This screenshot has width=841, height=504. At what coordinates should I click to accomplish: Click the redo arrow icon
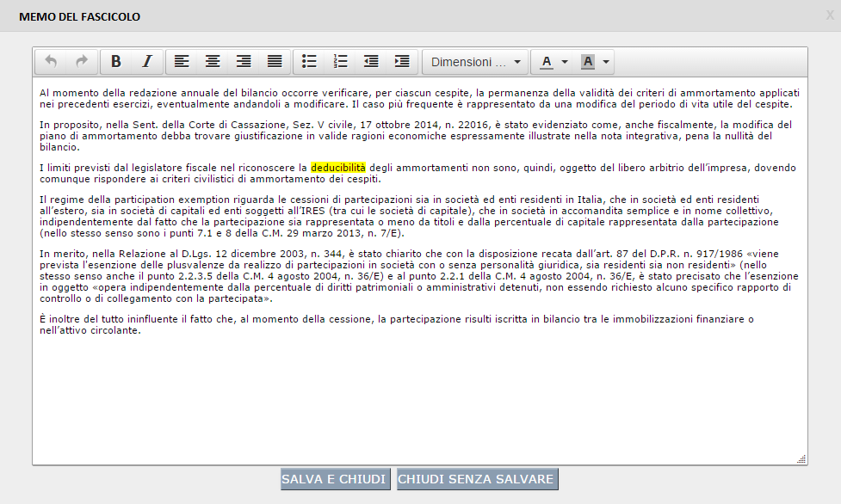(x=82, y=62)
